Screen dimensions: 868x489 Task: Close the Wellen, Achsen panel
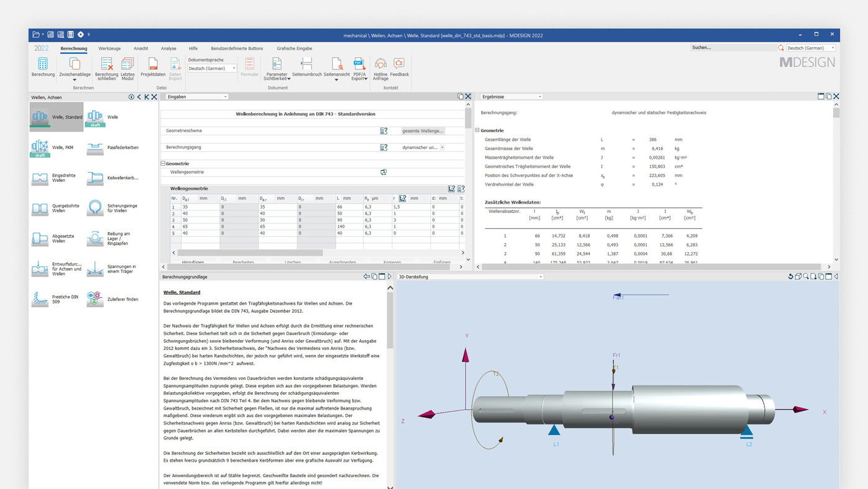click(154, 97)
